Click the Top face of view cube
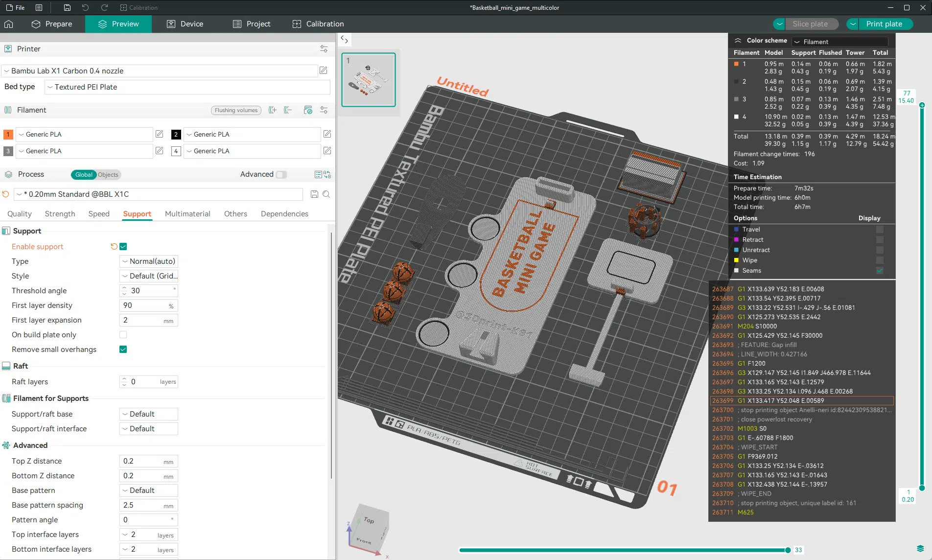Image resolution: width=932 pixels, height=560 pixels. coord(369,520)
